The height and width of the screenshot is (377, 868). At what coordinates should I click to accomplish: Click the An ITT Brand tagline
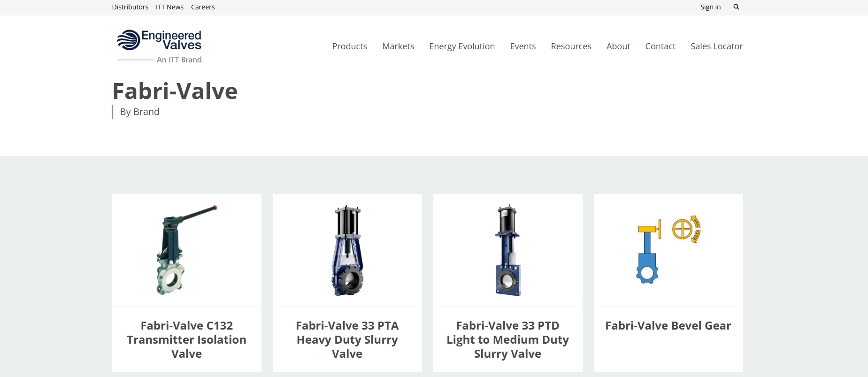click(x=179, y=60)
